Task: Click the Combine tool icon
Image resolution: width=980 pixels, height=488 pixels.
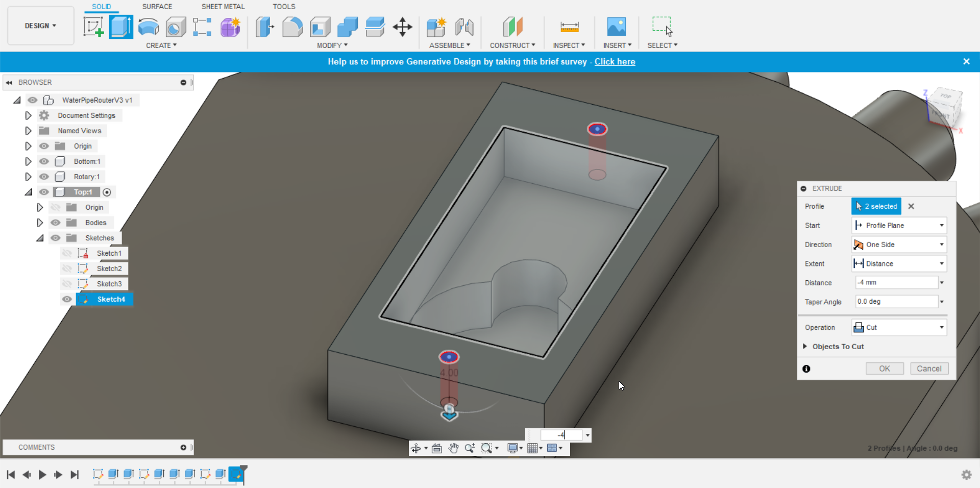Action: (348, 27)
